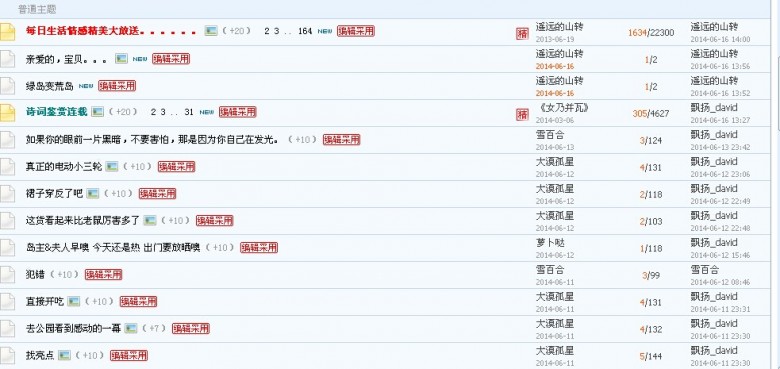Click image attachment icon after 真正的电动小三轮
This screenshot has width=780, height=369.
point(112,167)
